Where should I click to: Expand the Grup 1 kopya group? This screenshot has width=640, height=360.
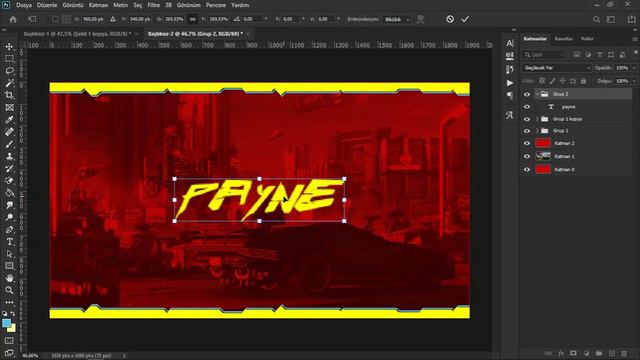click(x=537, y=119)
